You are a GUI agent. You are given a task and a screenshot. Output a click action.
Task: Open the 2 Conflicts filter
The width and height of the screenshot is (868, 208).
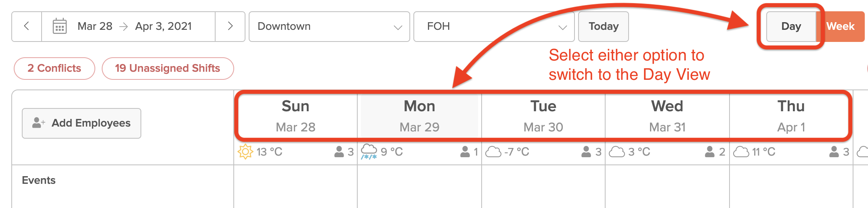click(x=55, y=69)
